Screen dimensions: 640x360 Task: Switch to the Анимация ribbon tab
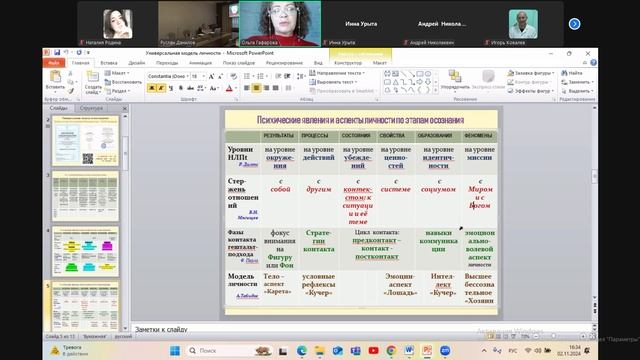[x=200, y=63]
